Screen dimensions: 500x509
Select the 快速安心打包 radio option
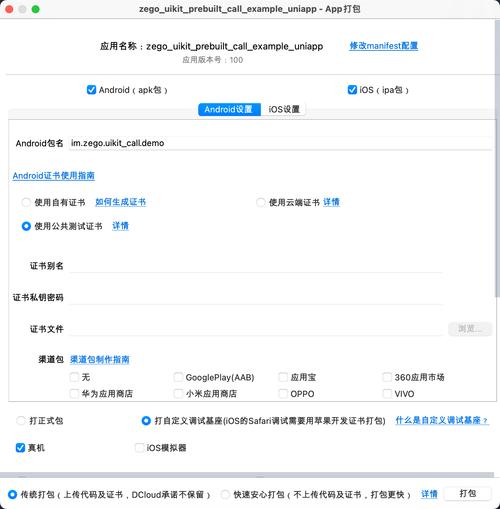pyautogui.click(x=225, y=495)
